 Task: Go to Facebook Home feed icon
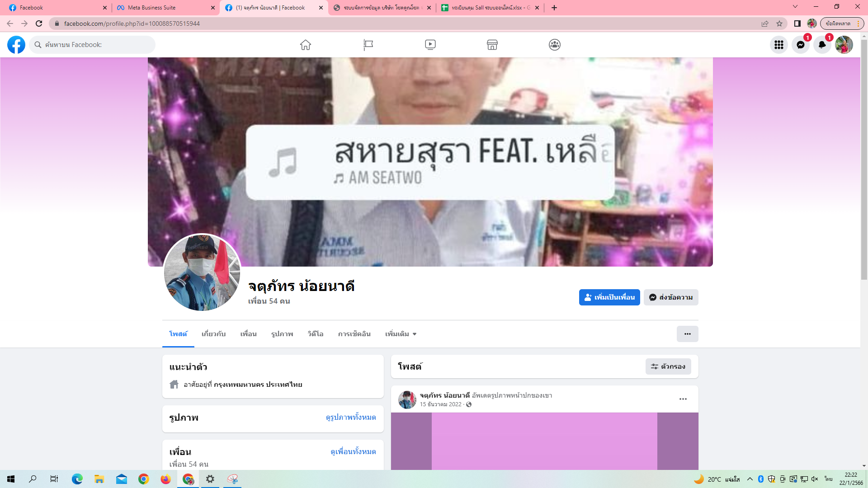[306, 45]
